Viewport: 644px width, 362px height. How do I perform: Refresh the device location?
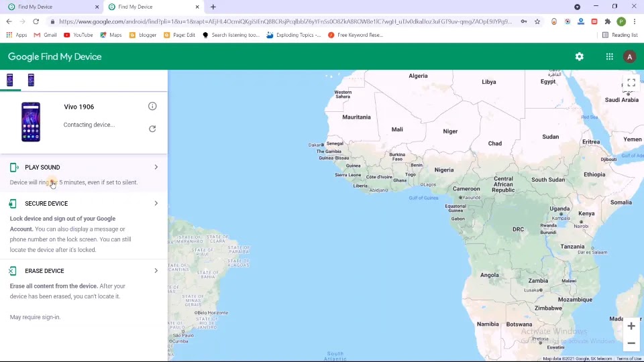click(x=152, y=129)
